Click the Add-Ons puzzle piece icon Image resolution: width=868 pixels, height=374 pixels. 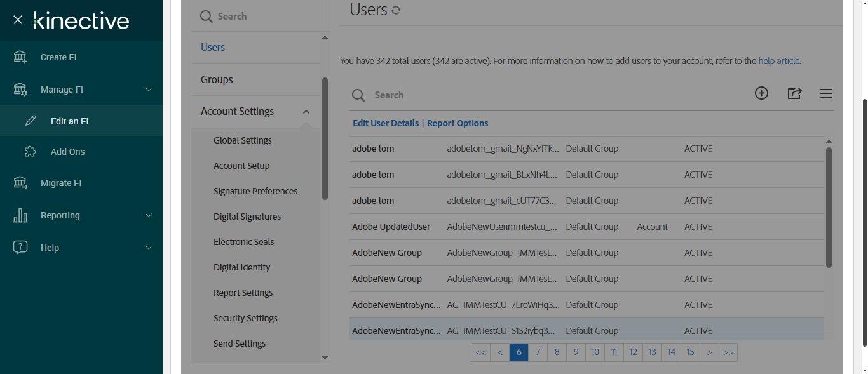coord(30,152)
